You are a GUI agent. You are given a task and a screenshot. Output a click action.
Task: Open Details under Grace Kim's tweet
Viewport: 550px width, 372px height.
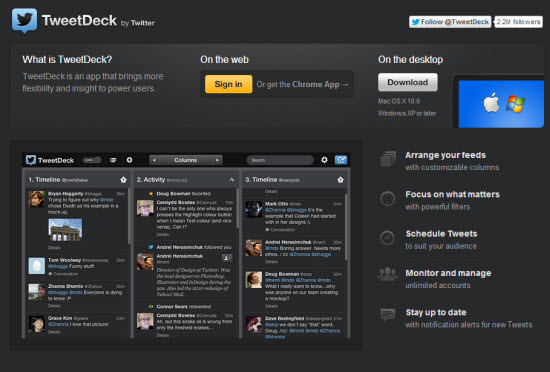pos(54,332)
